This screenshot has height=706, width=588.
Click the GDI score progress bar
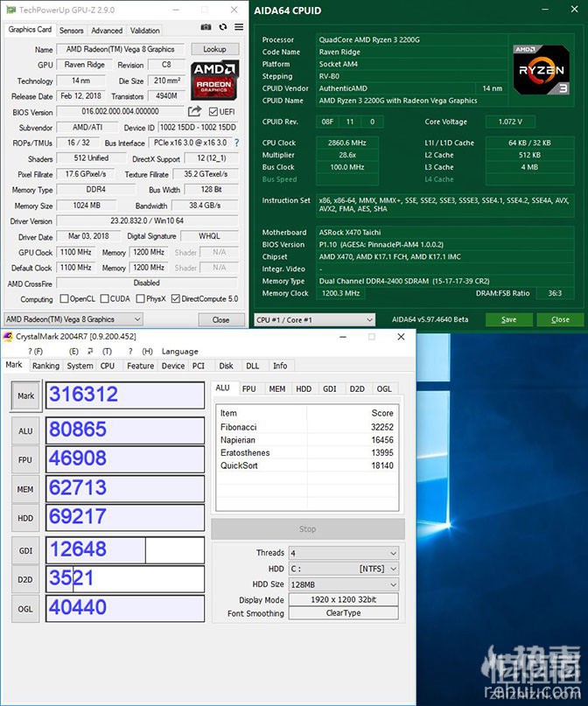(125, 549)
